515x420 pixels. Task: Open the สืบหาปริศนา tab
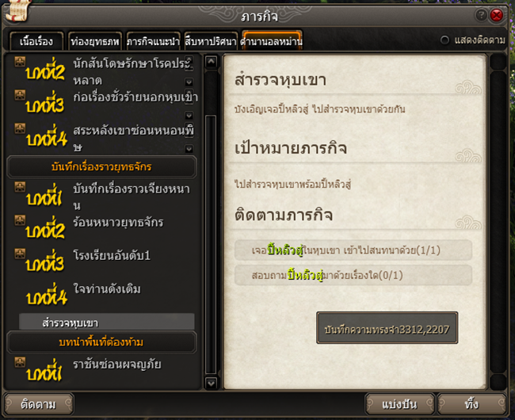211,41
